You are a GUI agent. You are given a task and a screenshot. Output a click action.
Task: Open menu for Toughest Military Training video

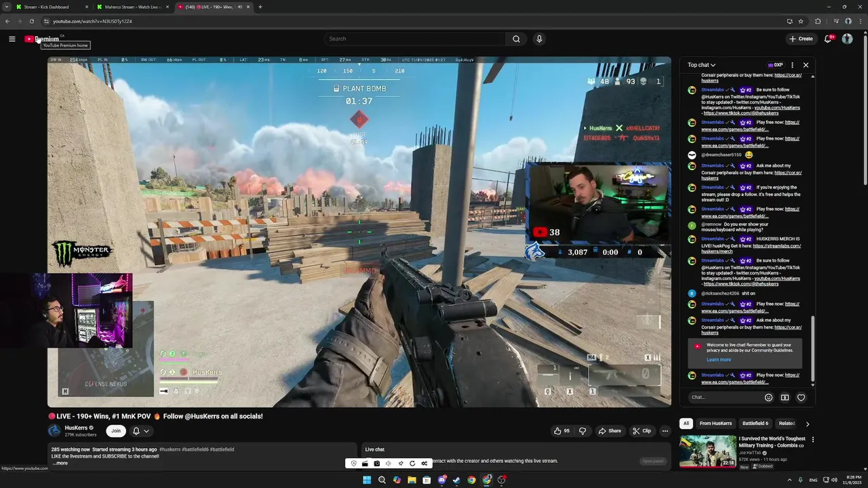point(812,440)
